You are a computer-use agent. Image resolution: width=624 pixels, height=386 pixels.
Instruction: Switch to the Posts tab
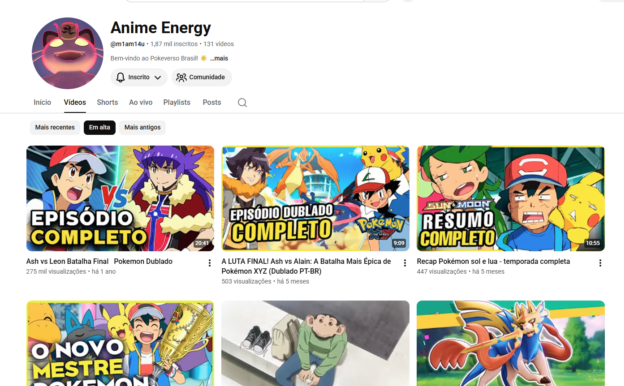[x=212, y=102]
